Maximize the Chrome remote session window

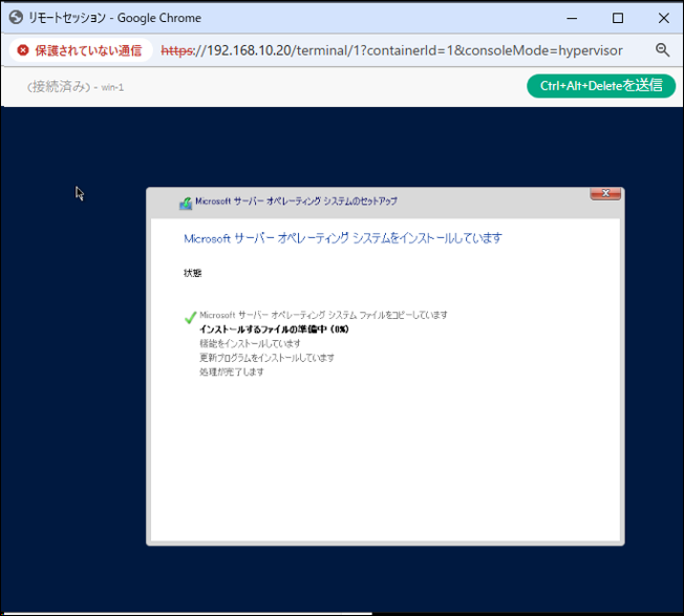618,18
